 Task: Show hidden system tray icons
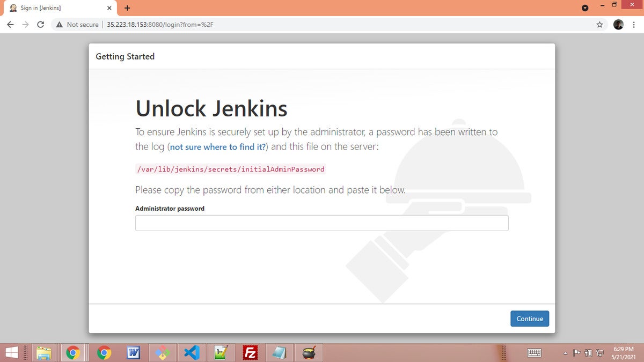coord(566,352)
